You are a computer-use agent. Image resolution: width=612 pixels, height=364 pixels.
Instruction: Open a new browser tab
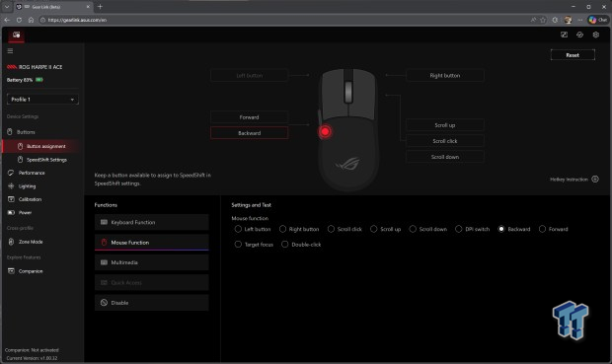coord(100,7)
